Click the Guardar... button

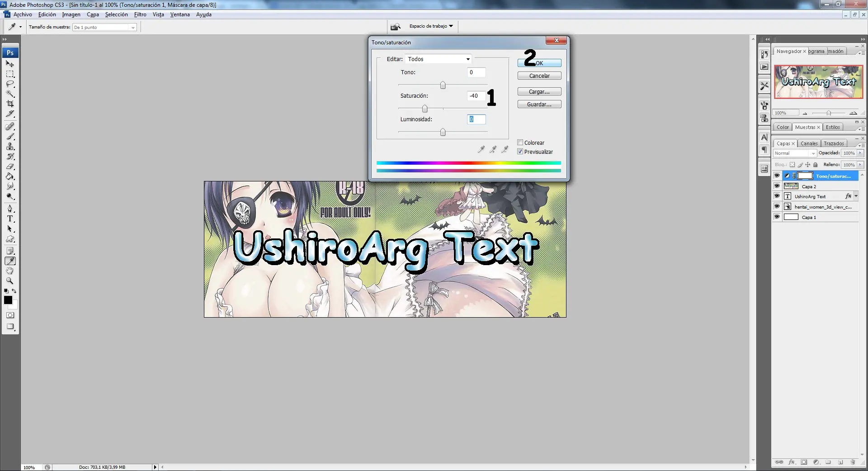click(539, 104)
